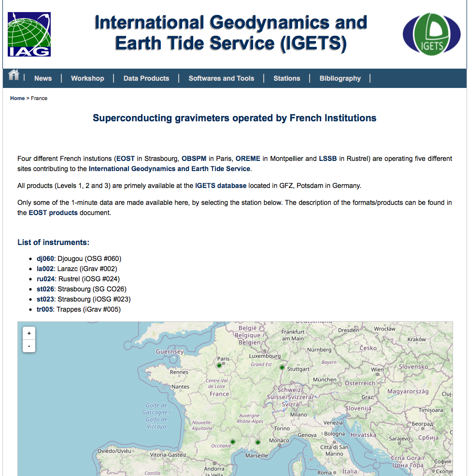Open the IGETS database link
Viewport: 469px width, 476px height.
(x=221, y=186)
